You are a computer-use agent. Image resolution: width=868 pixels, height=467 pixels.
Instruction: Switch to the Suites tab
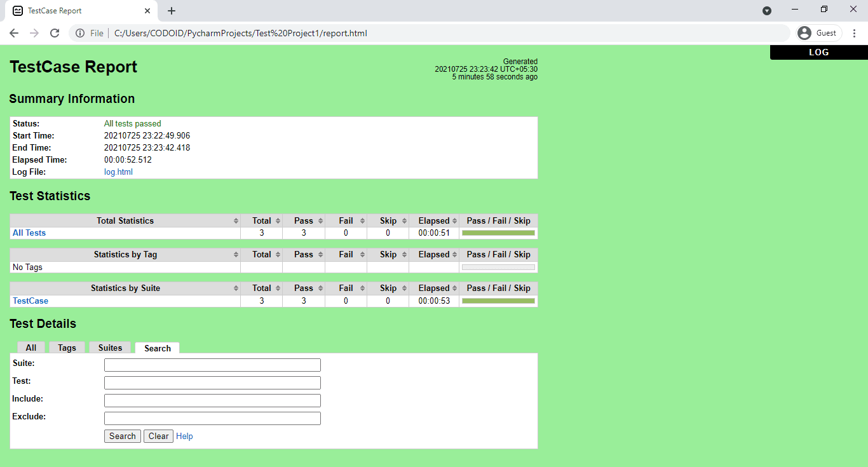pyautogui.click(x=109, y=348)
